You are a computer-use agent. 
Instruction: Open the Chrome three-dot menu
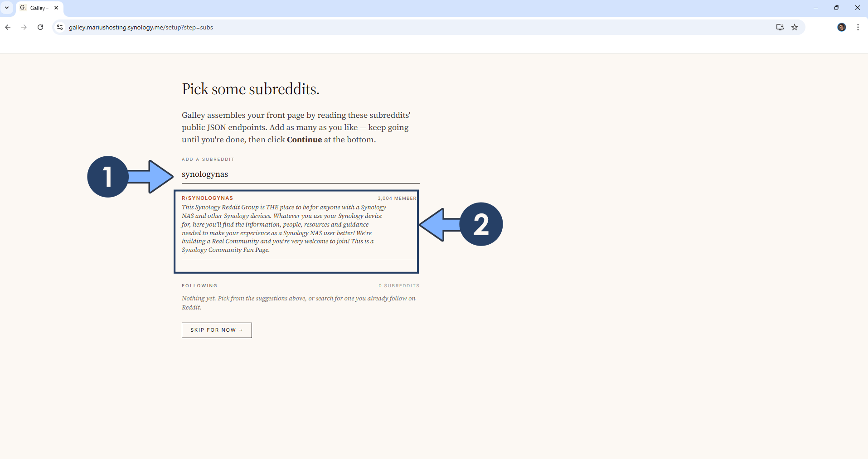click(x=858, y=27)
